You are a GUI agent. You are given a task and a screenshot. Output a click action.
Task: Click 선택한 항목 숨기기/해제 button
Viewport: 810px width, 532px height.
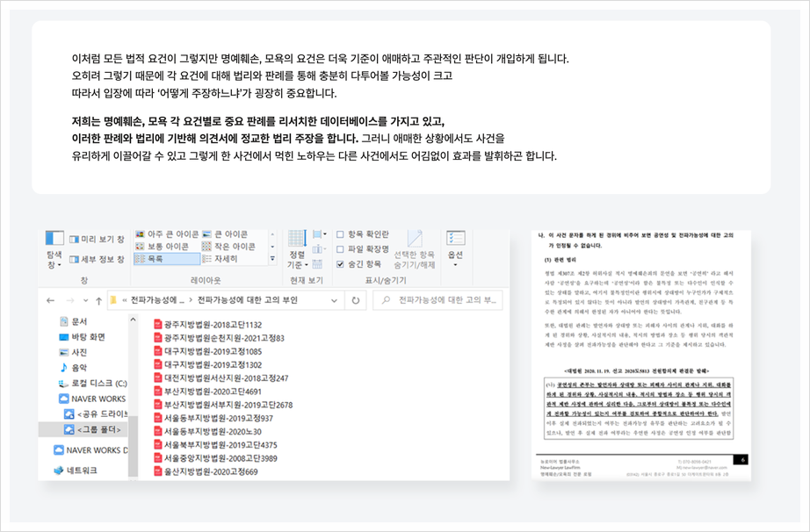(415, 249)
